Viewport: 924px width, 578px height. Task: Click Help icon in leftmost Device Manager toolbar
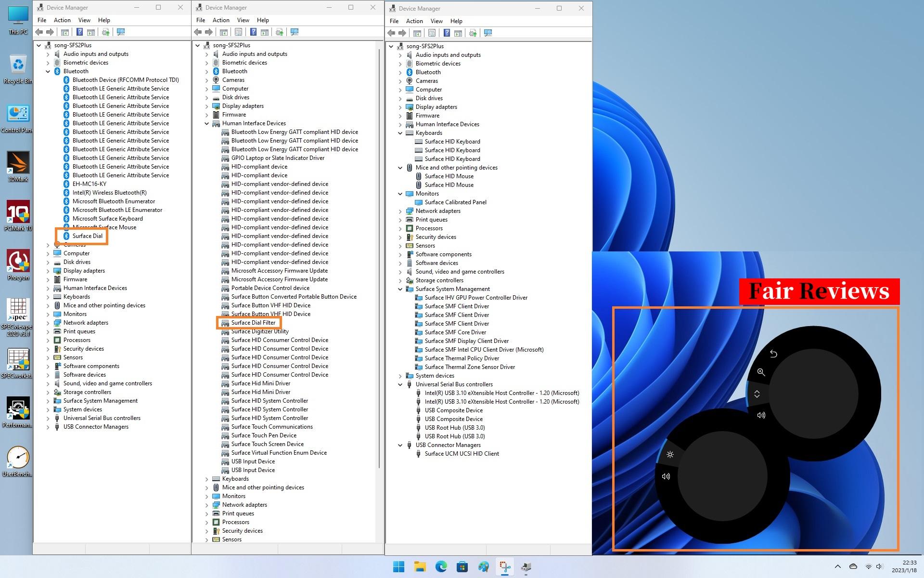point(79,32)
